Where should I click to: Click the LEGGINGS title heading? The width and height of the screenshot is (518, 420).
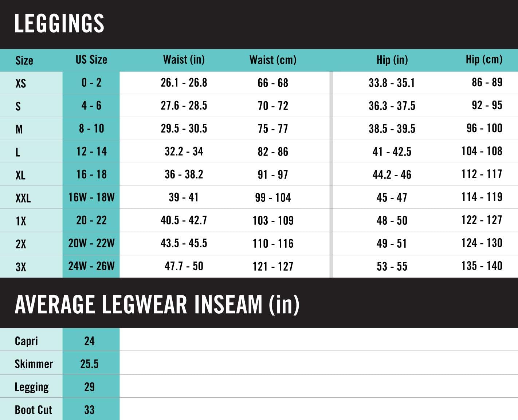tap(59, 23)
